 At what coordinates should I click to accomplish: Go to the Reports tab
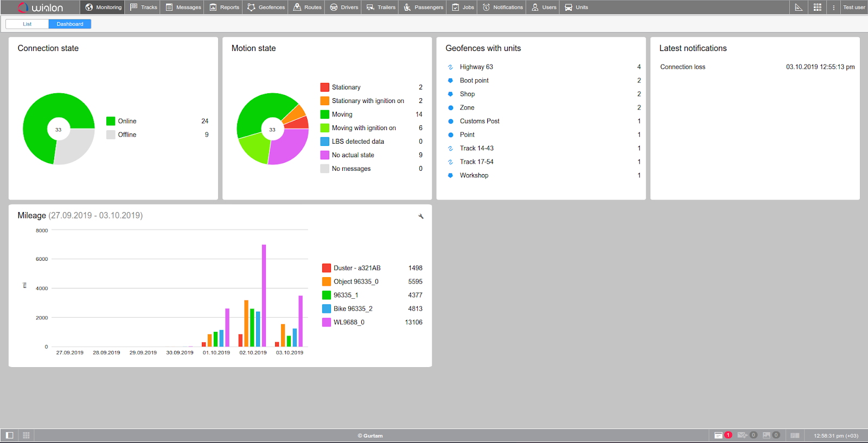point(225,7)
